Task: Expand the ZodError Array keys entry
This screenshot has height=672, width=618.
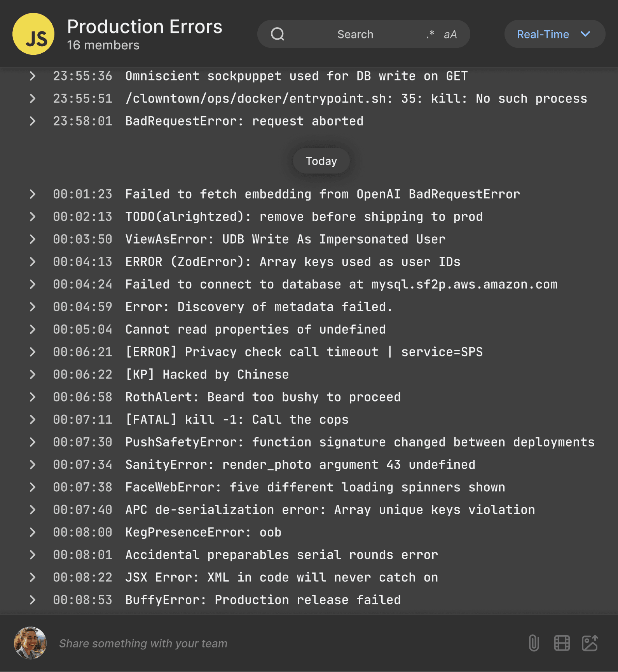Action: coord(33,262)
